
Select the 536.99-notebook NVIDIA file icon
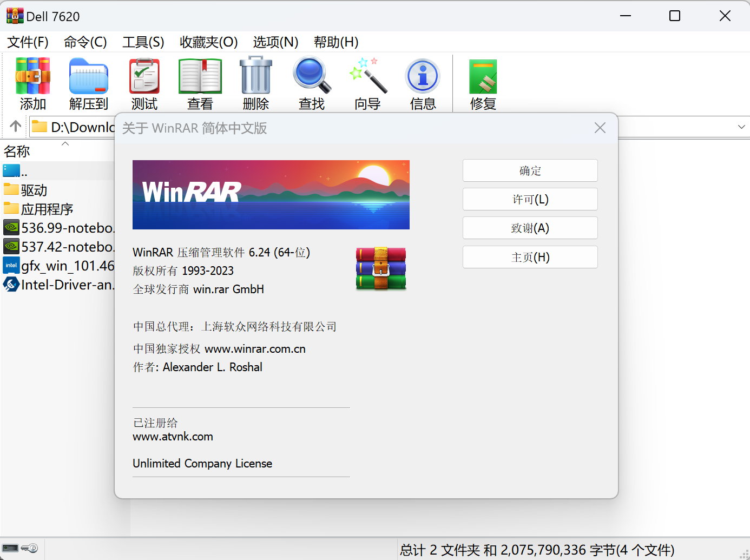pyautogui.click(x=11, y=228)
